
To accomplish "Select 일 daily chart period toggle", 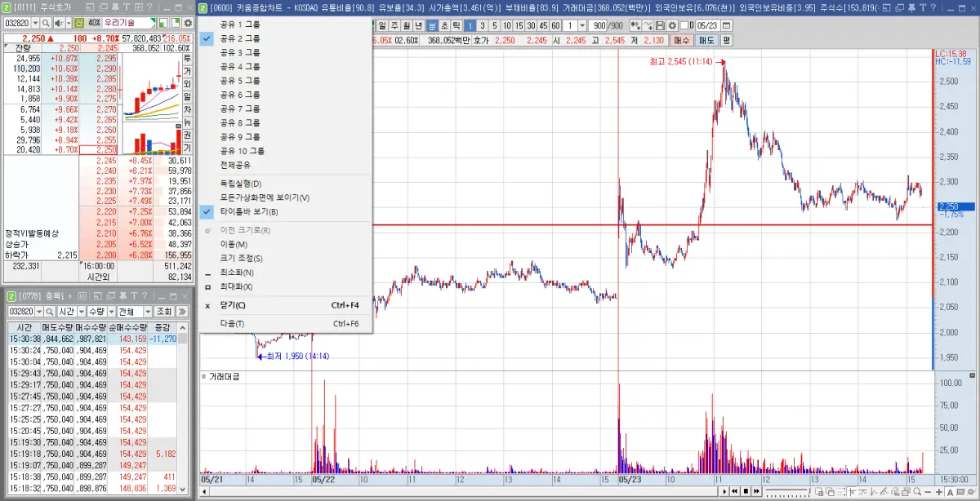I will 382,25.
